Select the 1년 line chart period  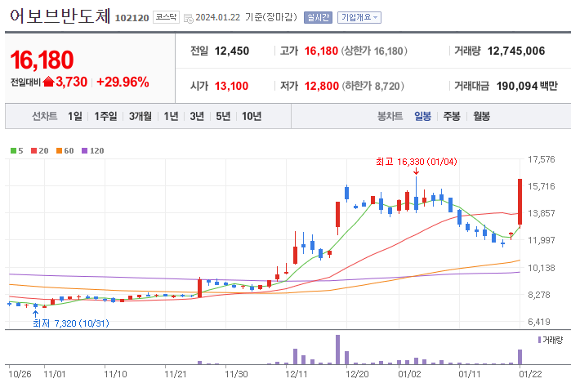click(171, 116)
